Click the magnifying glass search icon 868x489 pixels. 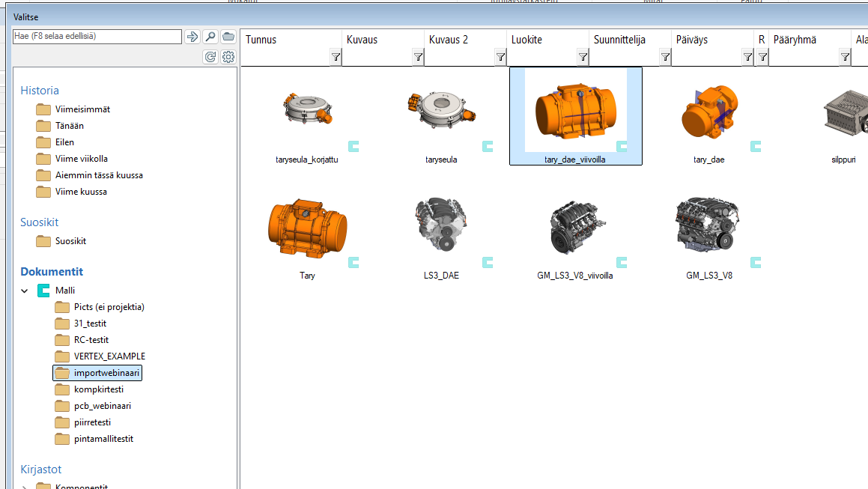click(x=210, y=37)
